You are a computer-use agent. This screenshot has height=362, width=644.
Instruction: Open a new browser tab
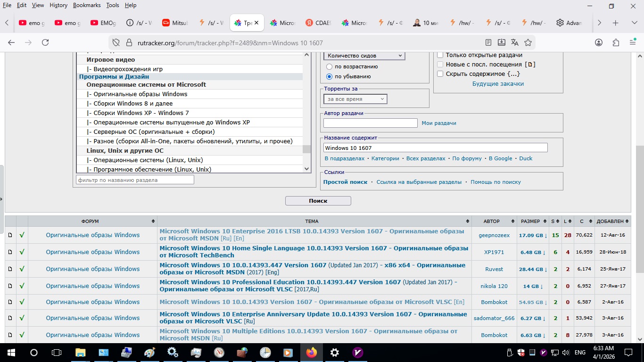coord(615,23)
